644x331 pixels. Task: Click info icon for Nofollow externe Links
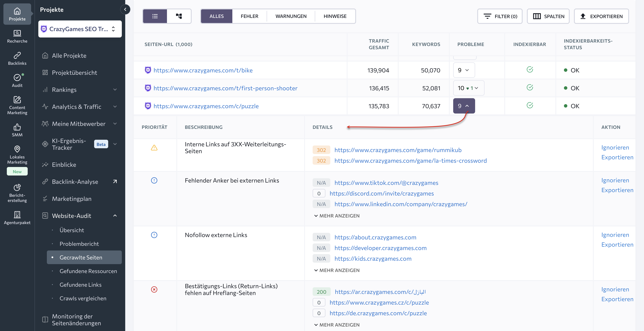coord(154,235)
